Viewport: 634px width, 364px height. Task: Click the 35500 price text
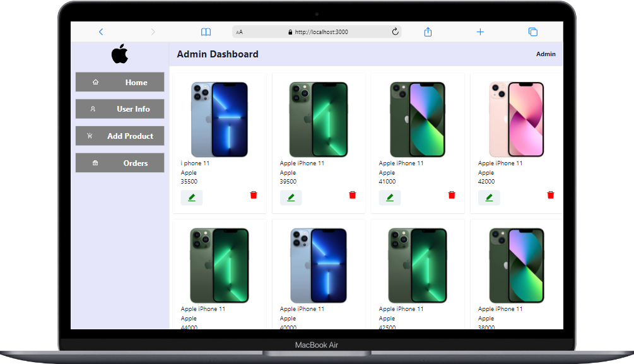coord(189,181)
